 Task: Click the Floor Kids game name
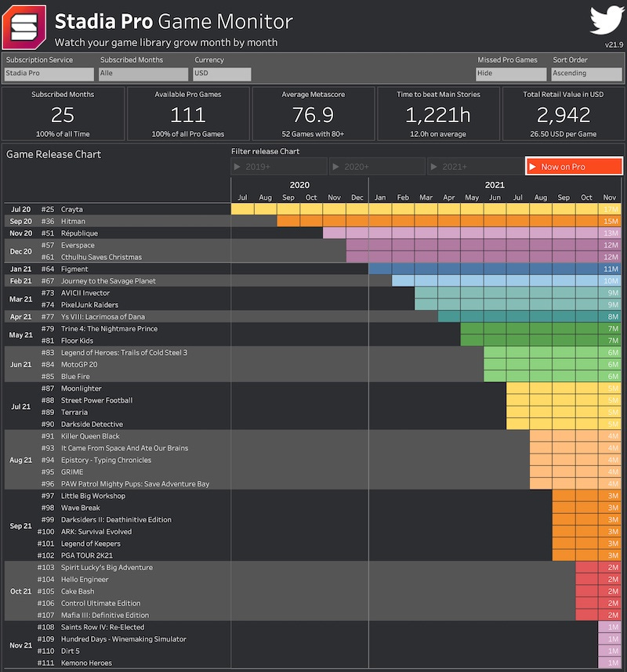pos(77,341)
